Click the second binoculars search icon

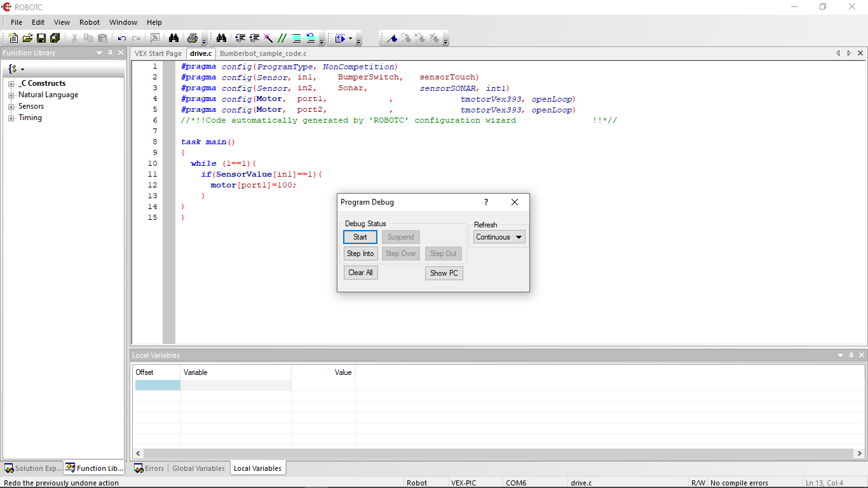coord(221,38)
